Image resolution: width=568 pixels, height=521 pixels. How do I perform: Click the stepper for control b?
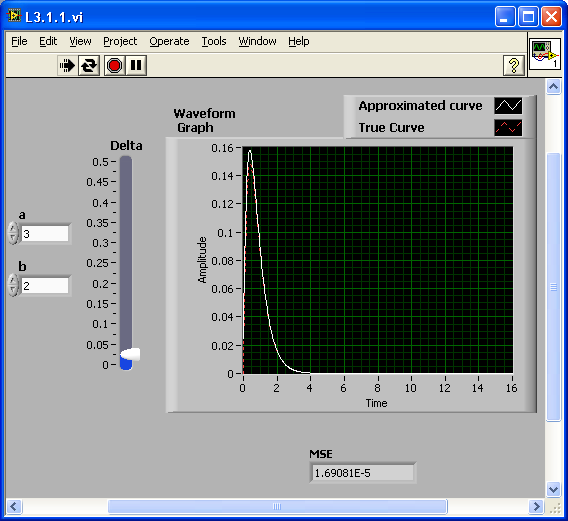pos(13,285)
